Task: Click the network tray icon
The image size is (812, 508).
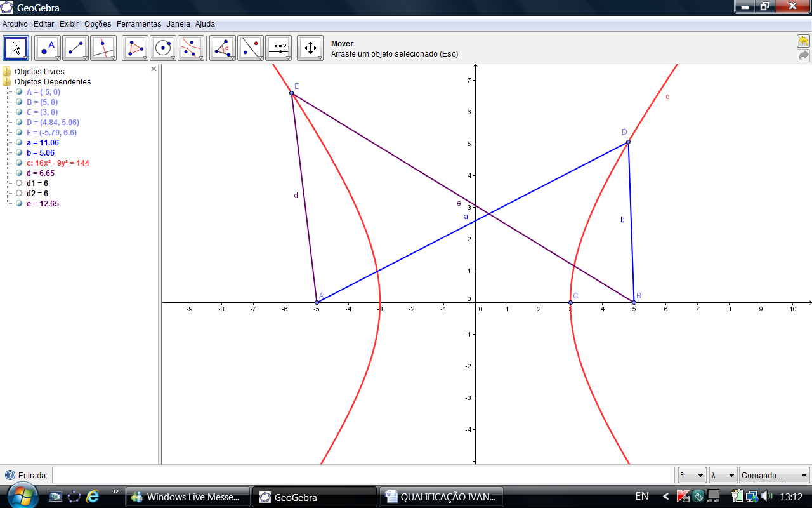Action: click(x=752, y=496)
